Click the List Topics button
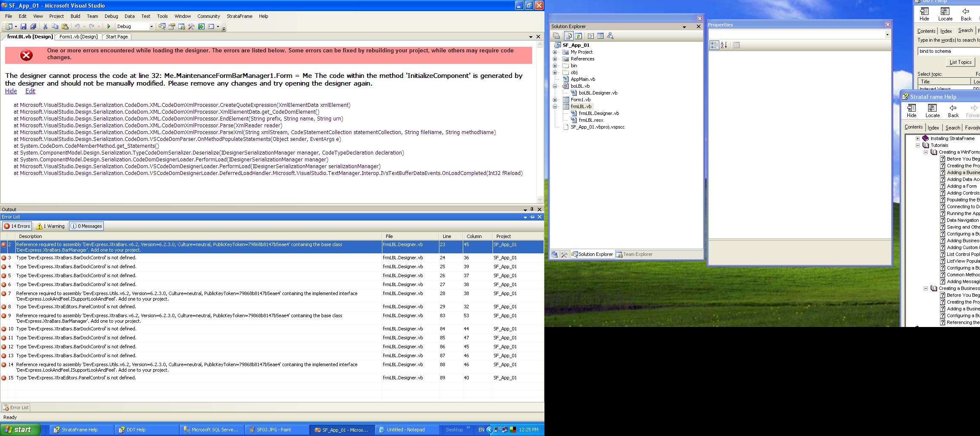The width and height of the screenshot is (980, 436). click(x=960, y=62)
